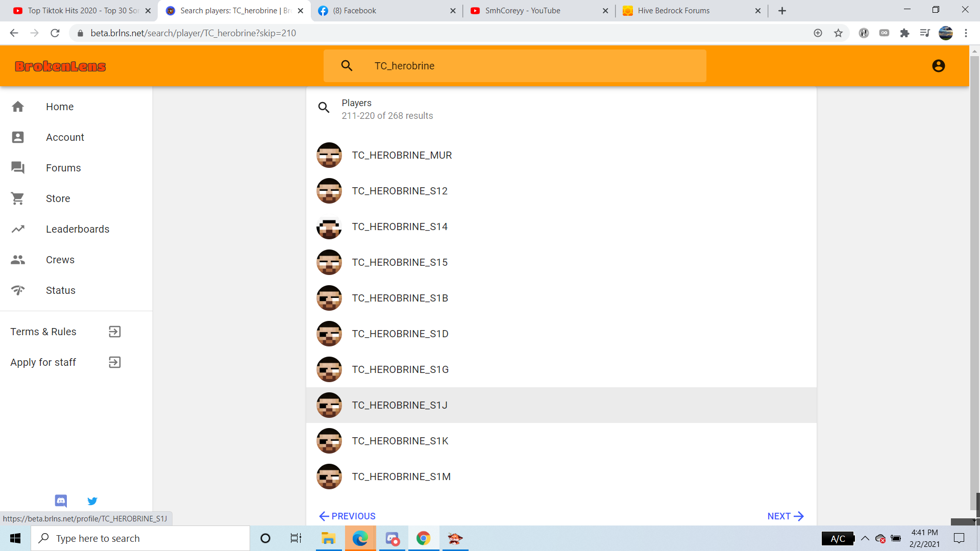Screen dimensions: 980x551
Task: Click the Chrome profile avatar in toolbar
Action: pyautogui.click(x=945, y=33)
